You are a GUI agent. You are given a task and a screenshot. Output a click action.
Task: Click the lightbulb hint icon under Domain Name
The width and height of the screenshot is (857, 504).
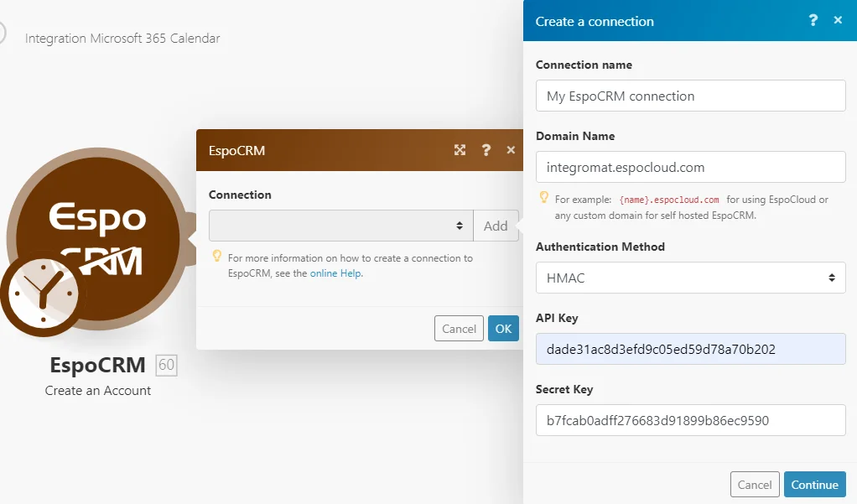tap(544, 197)
